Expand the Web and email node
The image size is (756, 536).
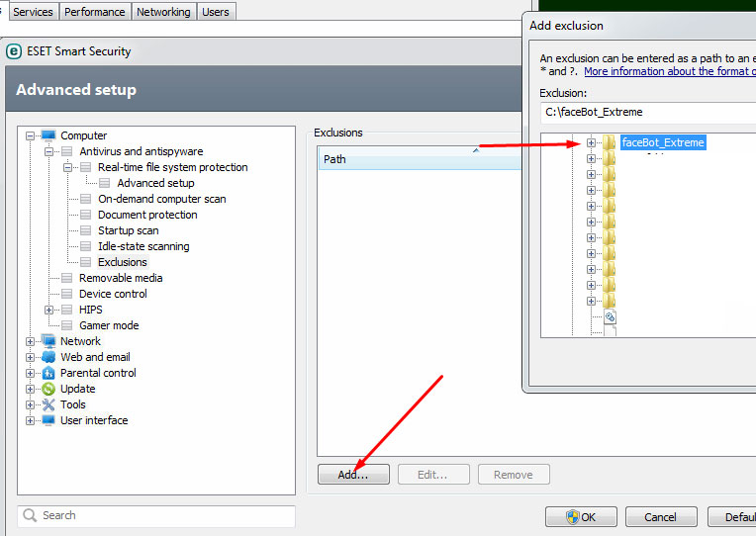30,357
